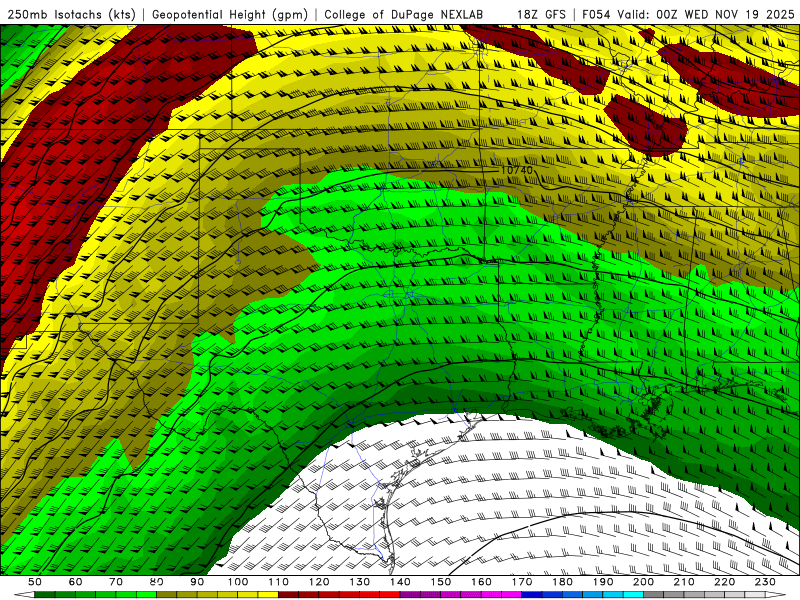Pick the dark blue swatch just after 170

pyautogui.click(x=532, y=595)
